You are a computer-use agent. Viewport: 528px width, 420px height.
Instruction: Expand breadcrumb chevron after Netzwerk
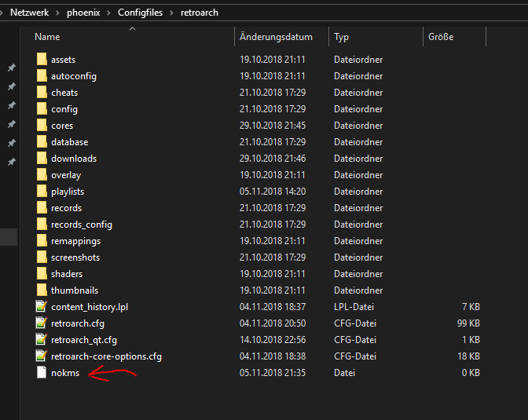[57, 13]
